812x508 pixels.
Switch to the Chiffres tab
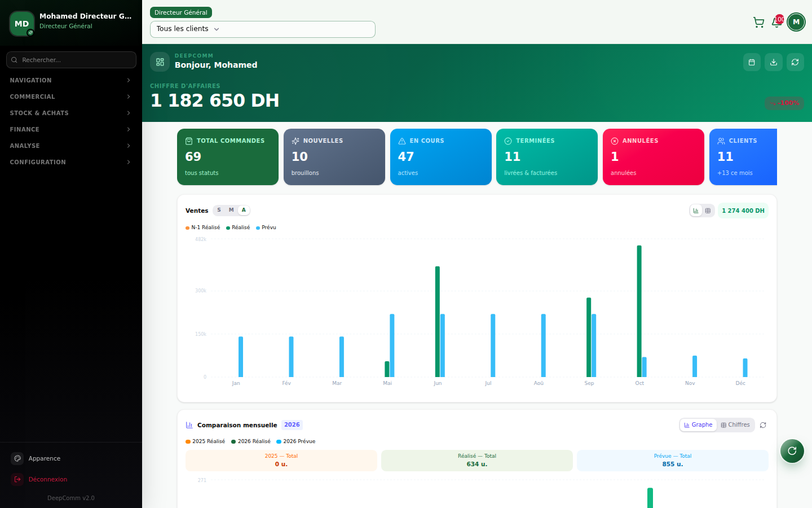(735, 425)
